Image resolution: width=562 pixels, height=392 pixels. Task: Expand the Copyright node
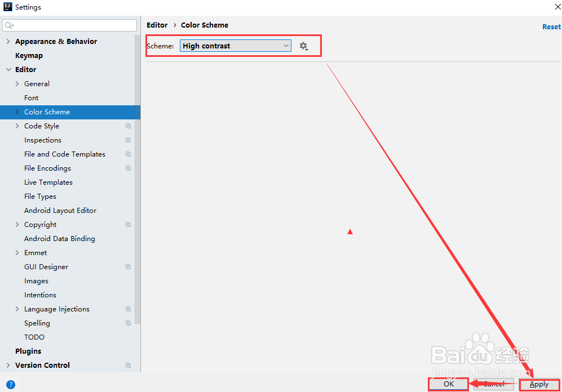17,225
